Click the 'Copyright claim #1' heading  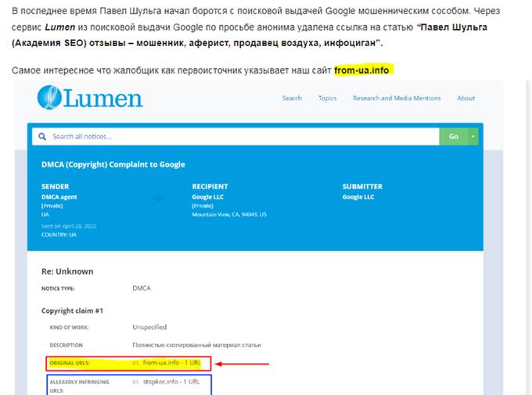72,311
